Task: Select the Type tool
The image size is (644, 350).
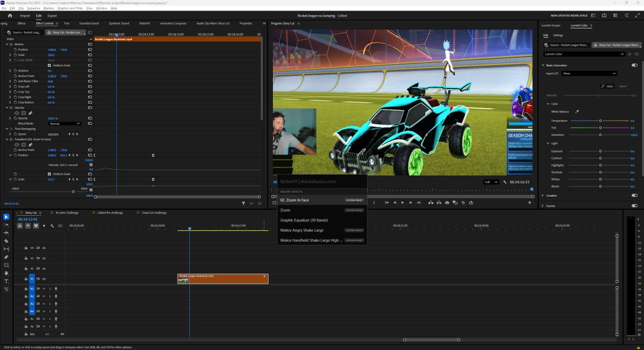Action: click(6, 281)
